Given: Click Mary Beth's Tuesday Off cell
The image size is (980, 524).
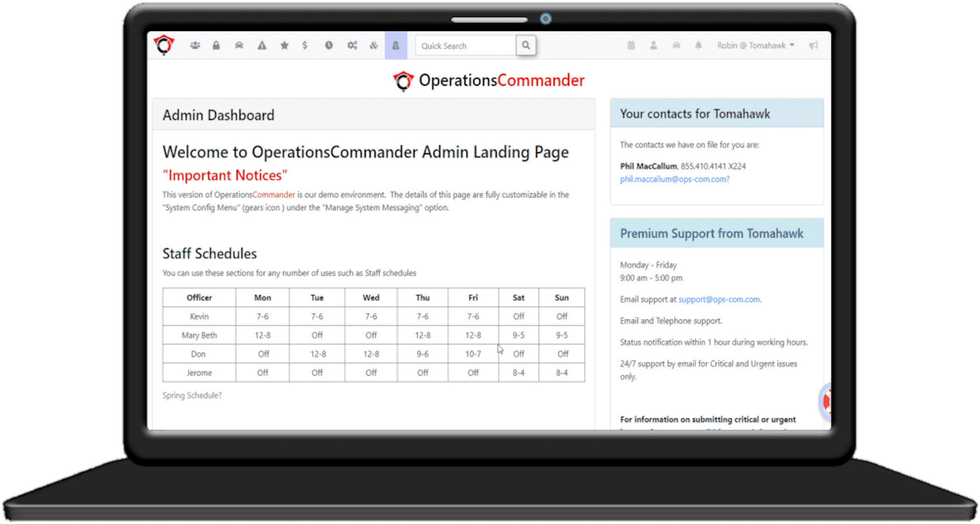Looking at the screenshot, I should (317, 335).
